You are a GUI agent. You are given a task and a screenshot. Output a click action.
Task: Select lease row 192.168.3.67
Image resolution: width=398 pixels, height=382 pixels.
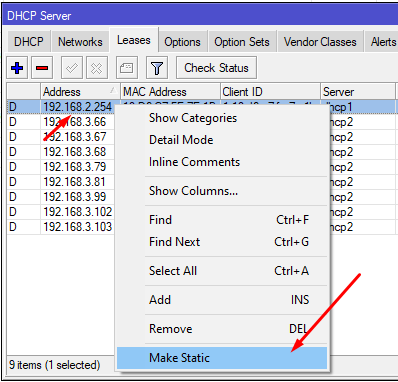pyautogui.click(x=75, y=137)
